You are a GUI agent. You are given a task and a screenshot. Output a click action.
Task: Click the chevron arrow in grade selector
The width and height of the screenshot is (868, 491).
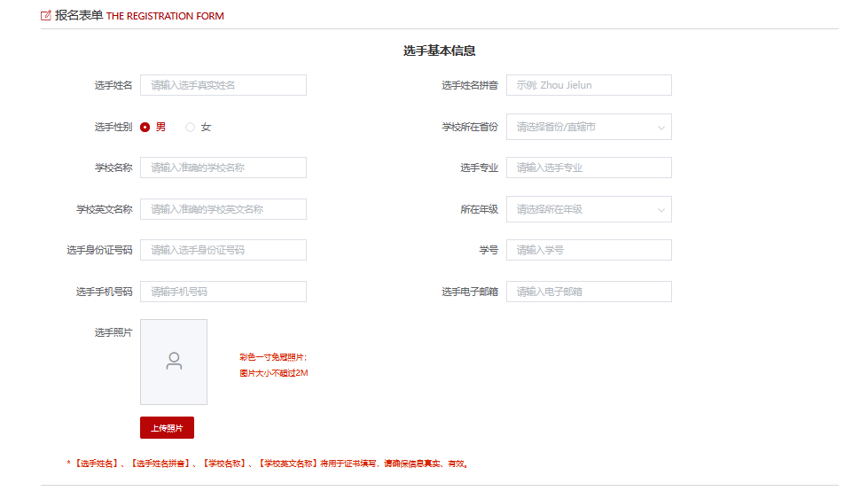tap(661, 210)
